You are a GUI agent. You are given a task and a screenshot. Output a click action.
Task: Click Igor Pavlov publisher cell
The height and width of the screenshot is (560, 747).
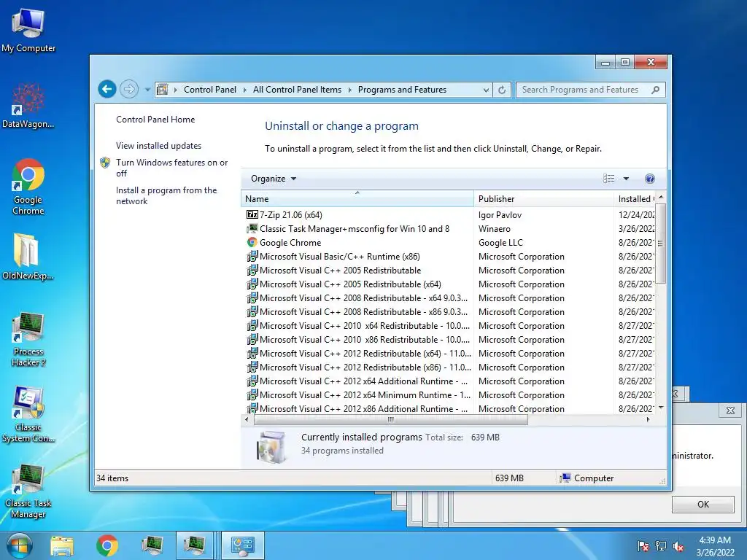tap(500, 215)
